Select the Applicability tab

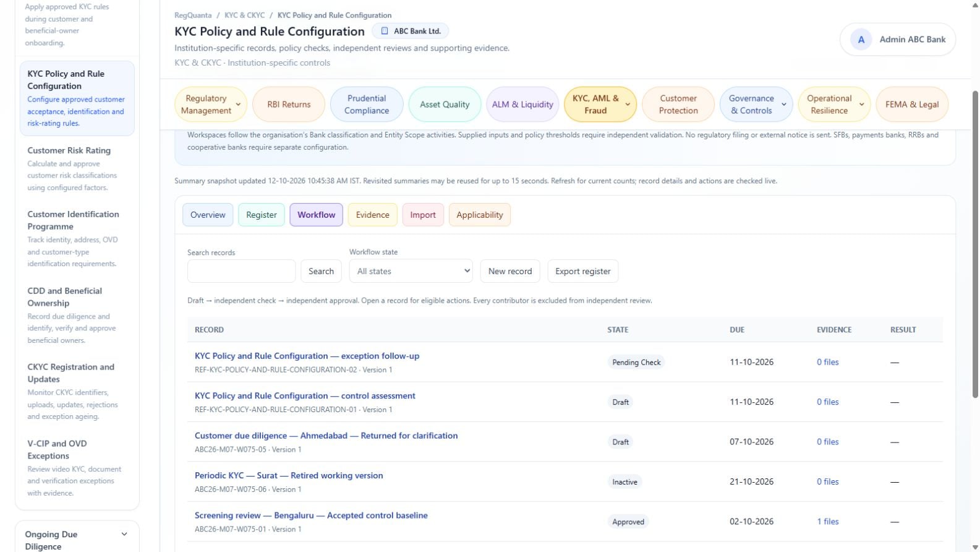pos(480,215)
